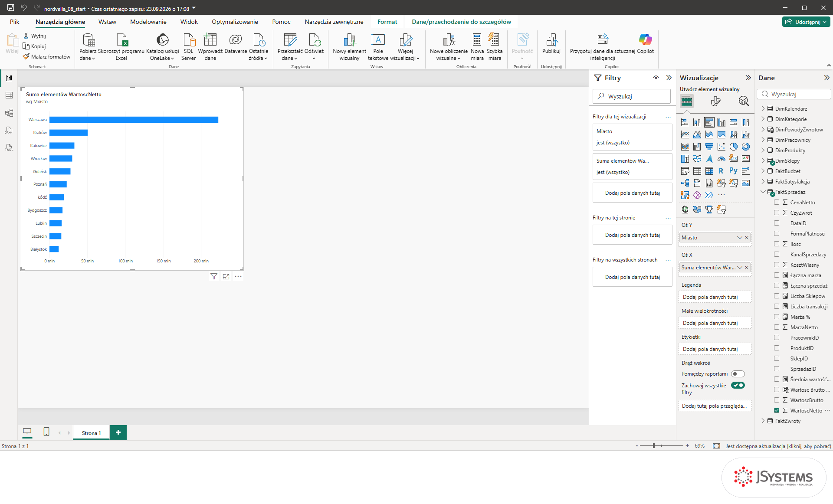
Task: Open the Plik menu
Action: (x=15, y=22)
